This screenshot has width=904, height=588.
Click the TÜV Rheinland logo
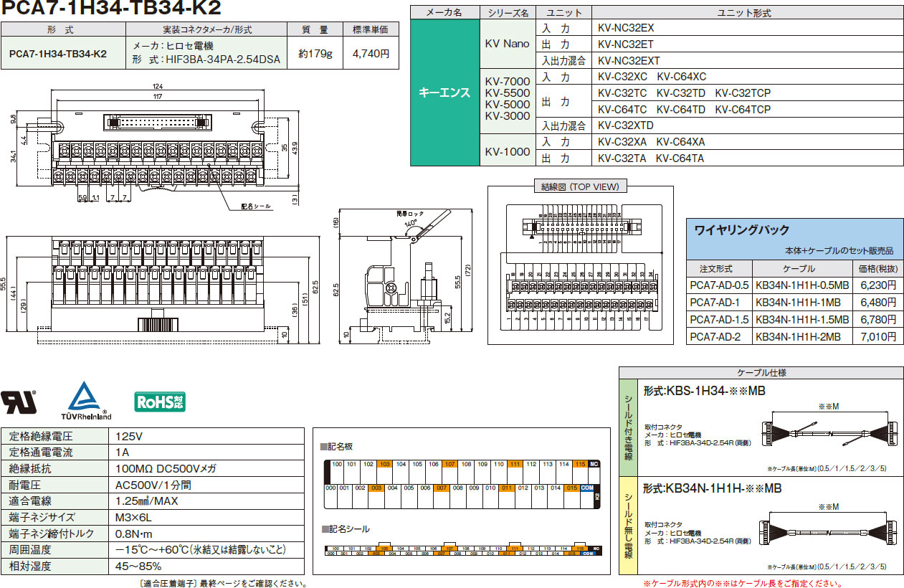click(85, 401)
